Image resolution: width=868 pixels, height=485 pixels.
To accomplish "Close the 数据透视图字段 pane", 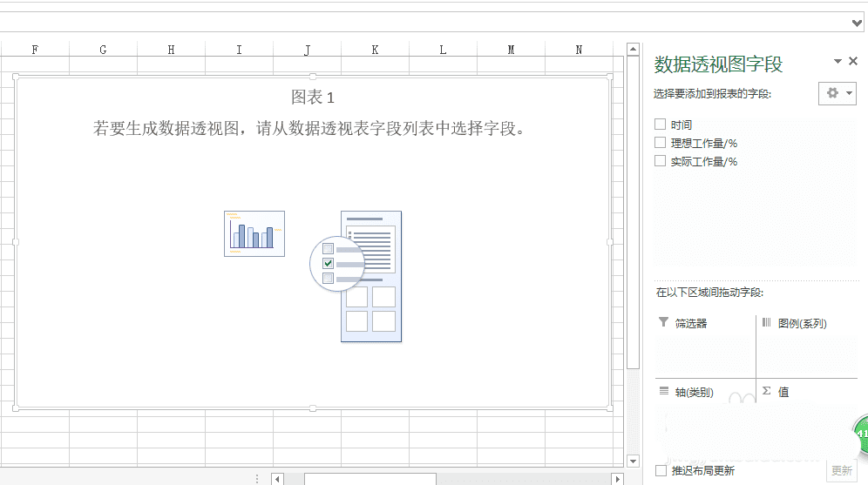I will (x=853, y=61).
